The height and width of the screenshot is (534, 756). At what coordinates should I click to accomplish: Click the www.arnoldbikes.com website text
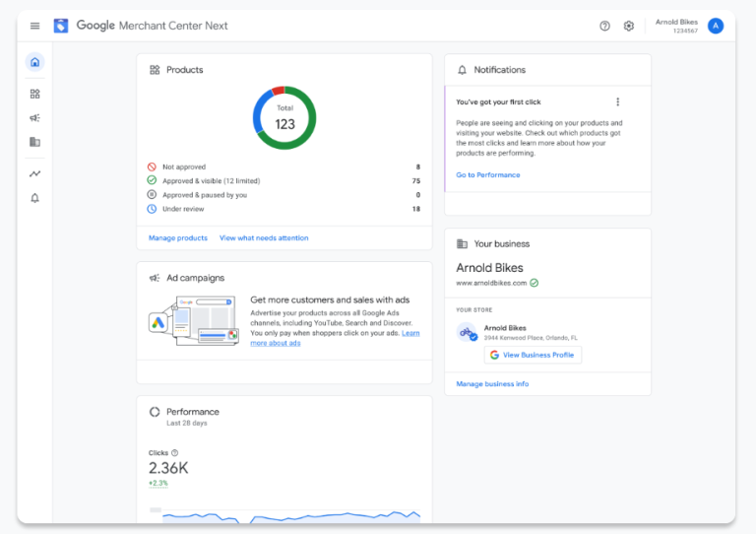pyautogui.click(x=491, y=283)
